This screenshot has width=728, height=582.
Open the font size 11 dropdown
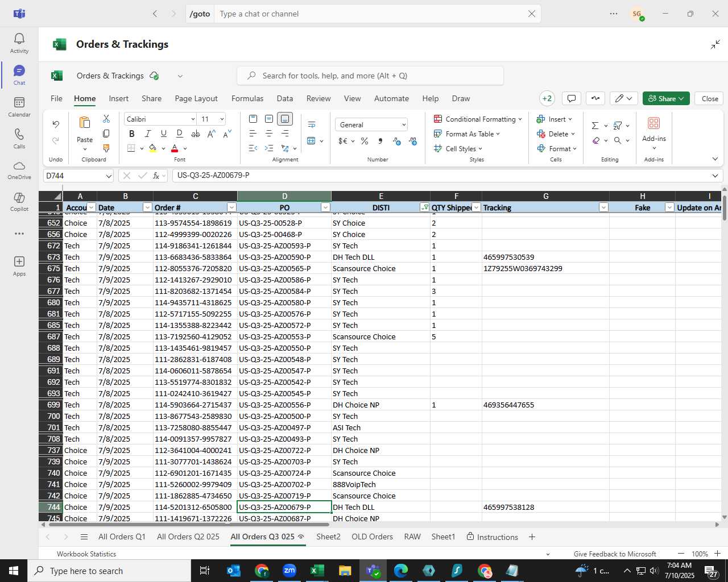[x=222, y=119]
